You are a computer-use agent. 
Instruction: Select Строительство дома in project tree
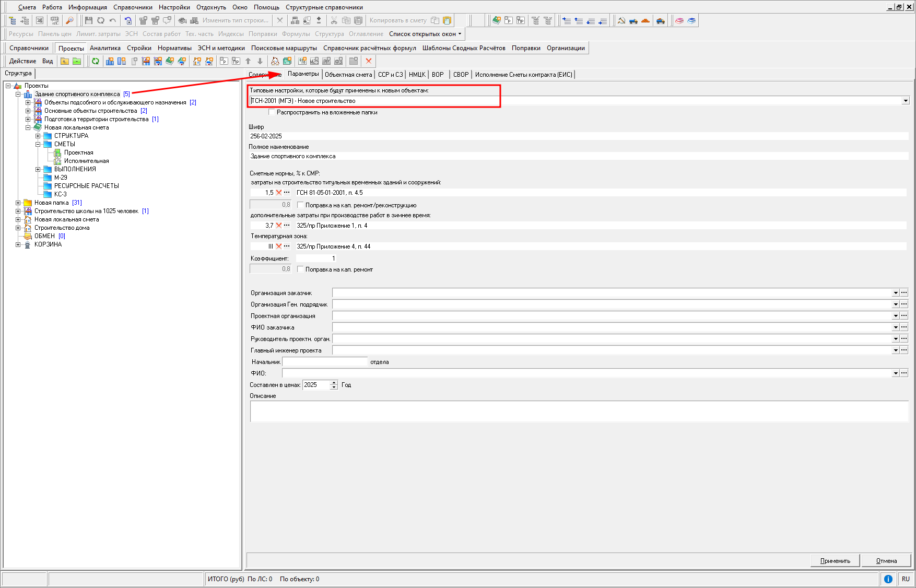click(x=62, y=228)
